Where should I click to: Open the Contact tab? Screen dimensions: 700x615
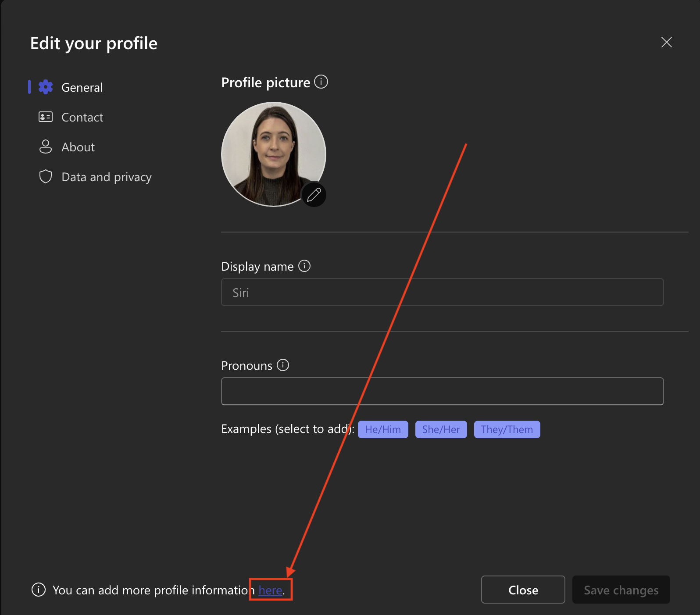click(x=82, y=117)
